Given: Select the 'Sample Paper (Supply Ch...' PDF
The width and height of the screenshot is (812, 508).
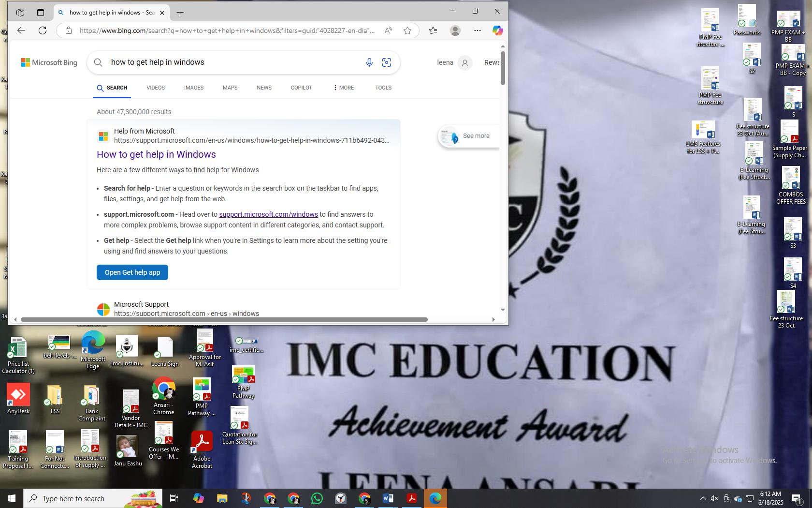Looking at the screenshot, I should pyautogui.click(x=789, y=139).
